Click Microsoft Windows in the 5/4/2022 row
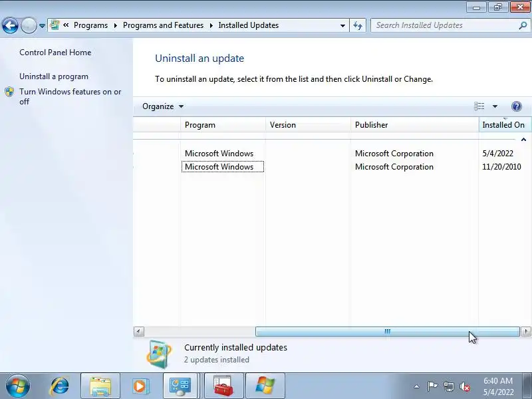The image size is (532, 399). 219,154
